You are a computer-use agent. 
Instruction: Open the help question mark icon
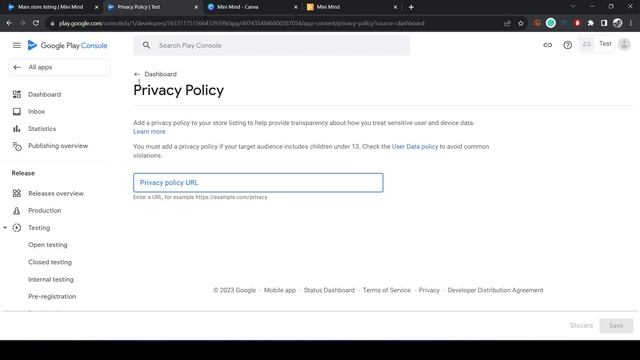(x=567, y=45)
